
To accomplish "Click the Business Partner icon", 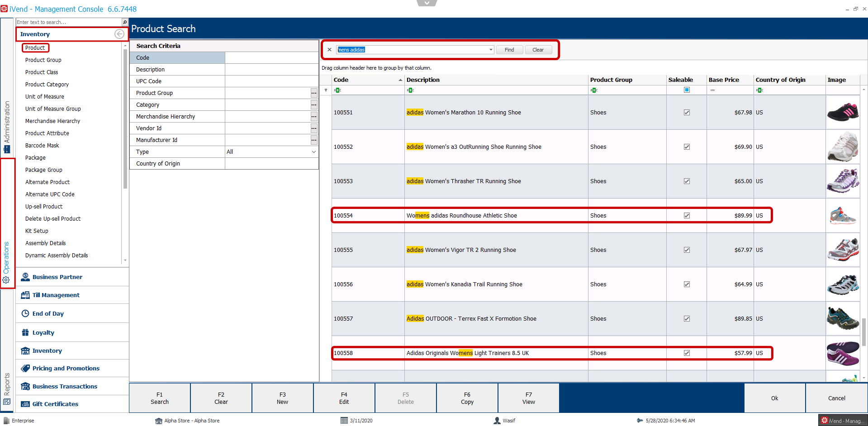I will pos(25,277).
